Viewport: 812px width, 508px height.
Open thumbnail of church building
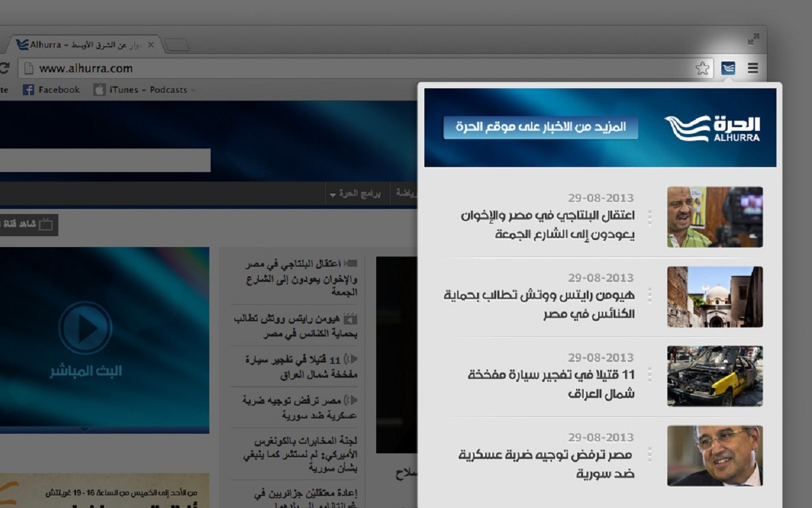[x=715, y=297]
